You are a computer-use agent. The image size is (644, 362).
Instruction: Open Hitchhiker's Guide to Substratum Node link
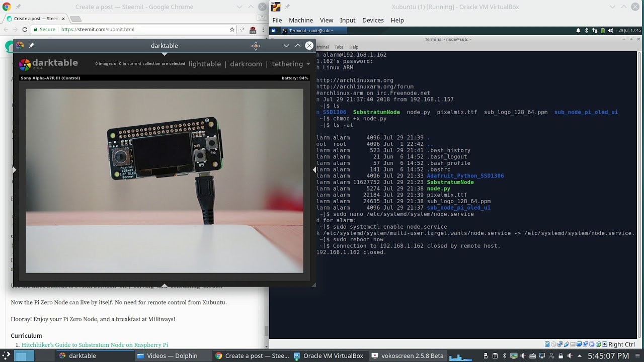[x=95, y=345]
